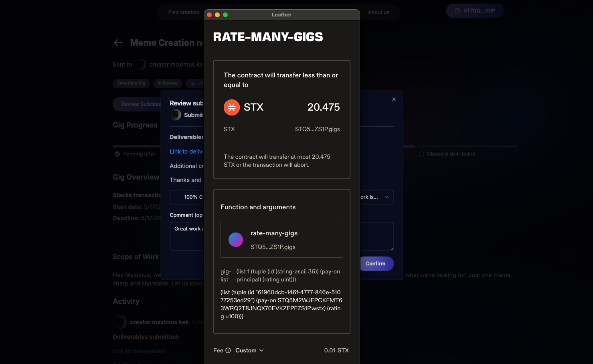The width and height of the screenshot is (593, 364).
Task: Click the creator avatar under Activity
Action: [120, 322]
